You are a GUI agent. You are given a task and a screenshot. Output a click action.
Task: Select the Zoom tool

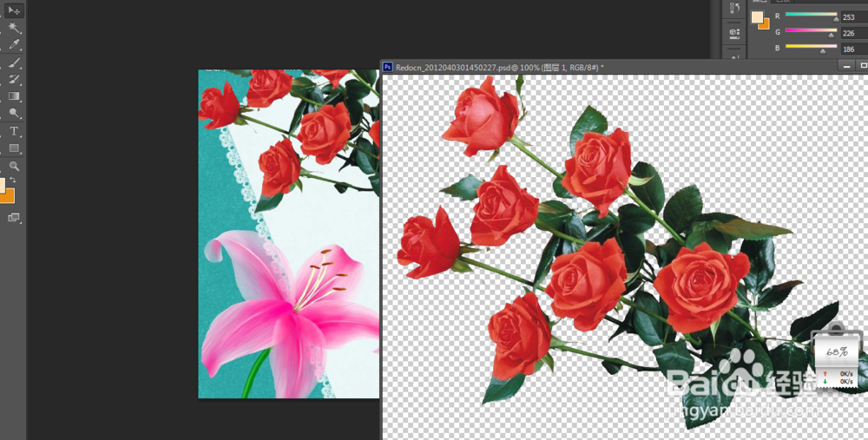pos(13,166)
